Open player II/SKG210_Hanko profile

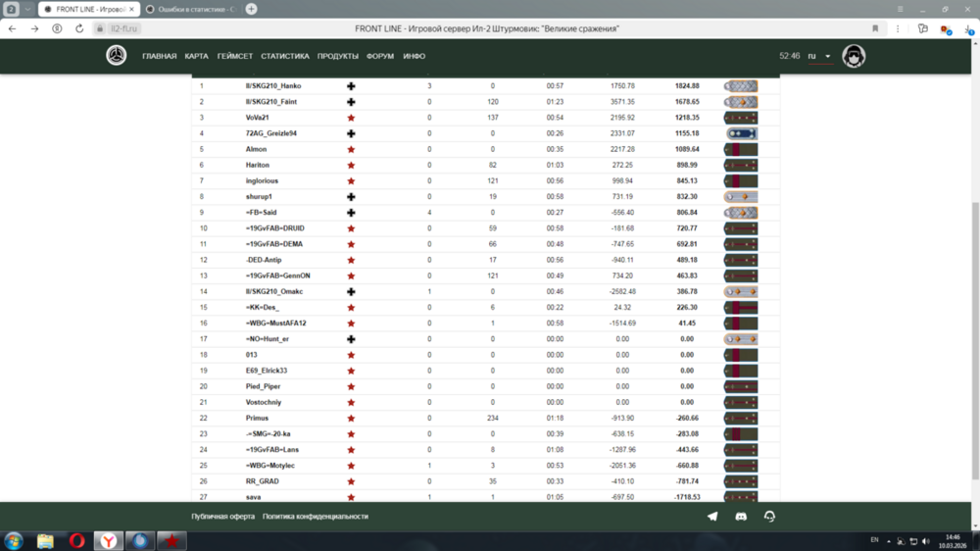[273, 86]
